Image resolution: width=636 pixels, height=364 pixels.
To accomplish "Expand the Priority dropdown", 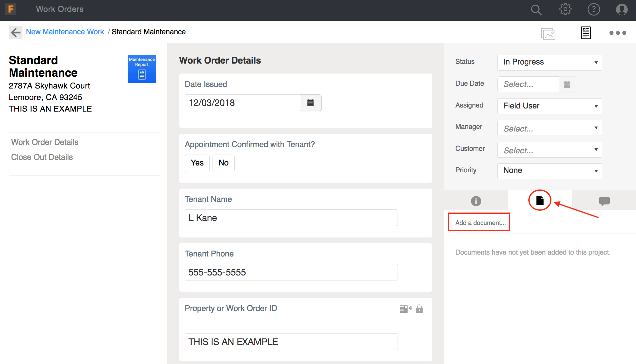I will (x=550, y=171).
